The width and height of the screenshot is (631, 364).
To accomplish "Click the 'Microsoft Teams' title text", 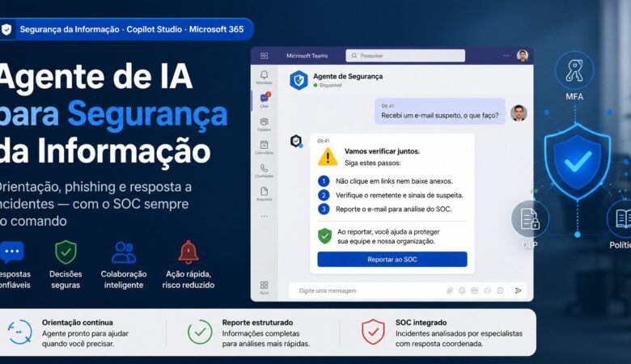I will click(307, 56).
